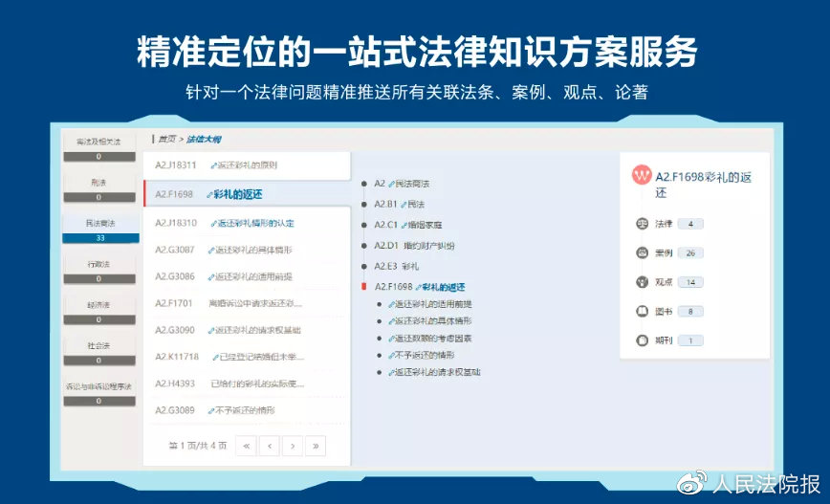Click link icon beside 返还彩礼的原则
Image resolution: width=830 pixels, height=504 pixels.
[213, 165]
